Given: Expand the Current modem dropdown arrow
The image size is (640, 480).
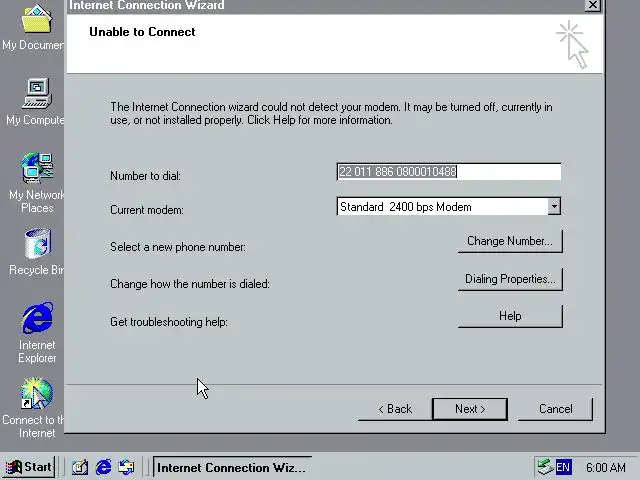Looking at the screenshot, I should pos(554,207).
